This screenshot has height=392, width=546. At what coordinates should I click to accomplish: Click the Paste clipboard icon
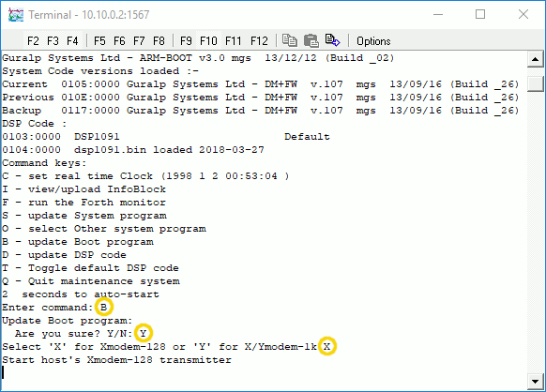(x=311, y=40)
